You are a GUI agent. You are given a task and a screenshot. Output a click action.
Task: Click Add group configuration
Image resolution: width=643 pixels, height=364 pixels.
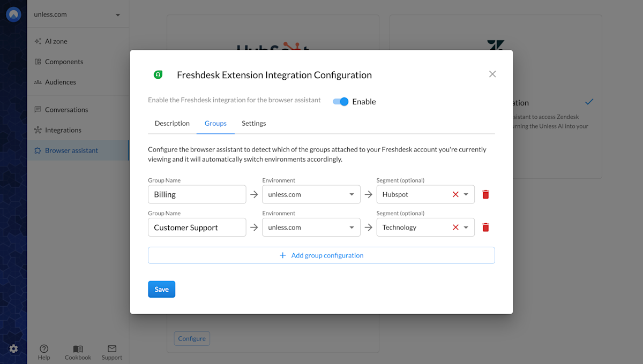tap(321, 255)
